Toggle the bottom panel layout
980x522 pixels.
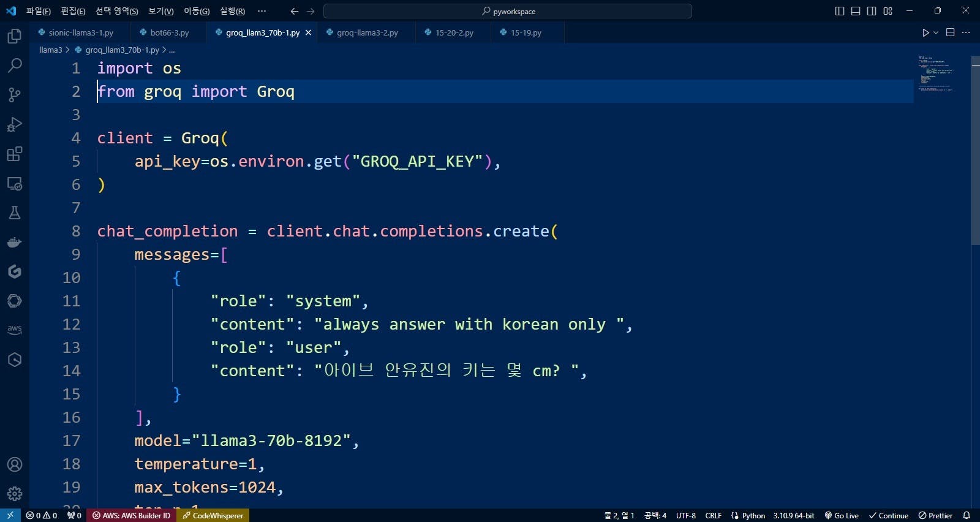[x=856, y=11]
